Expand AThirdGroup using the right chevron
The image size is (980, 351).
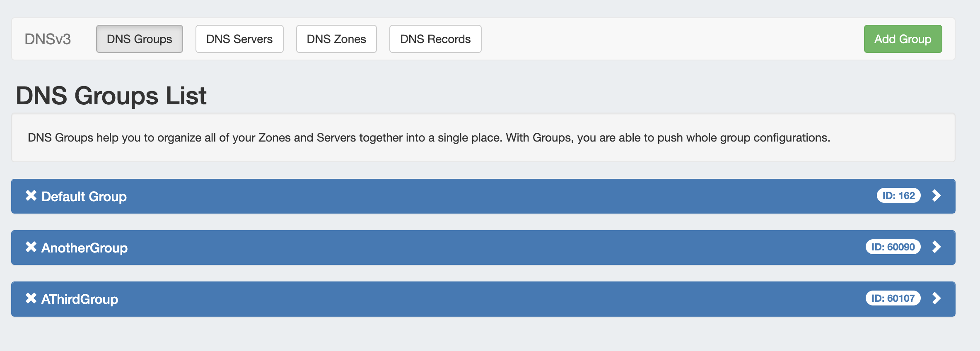pos(937,298)
